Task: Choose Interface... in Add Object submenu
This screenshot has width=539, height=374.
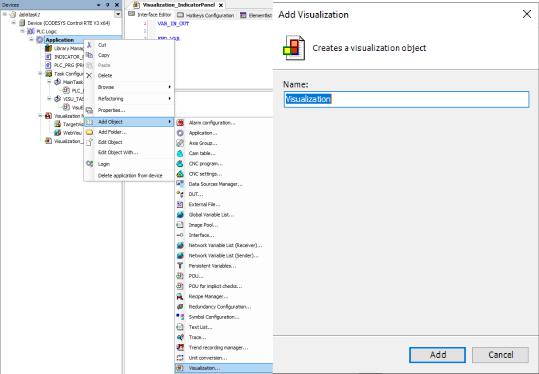Action: tap(224, 235)
